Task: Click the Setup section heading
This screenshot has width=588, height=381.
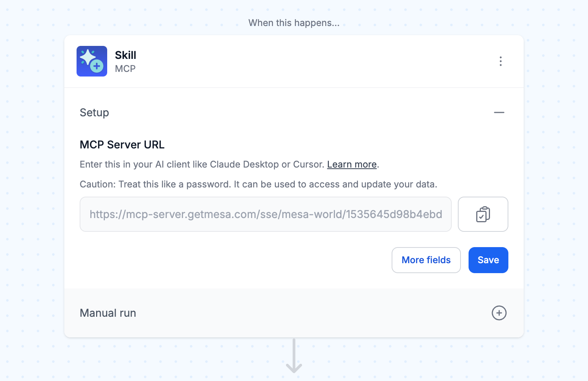Action: coord(94,112)
